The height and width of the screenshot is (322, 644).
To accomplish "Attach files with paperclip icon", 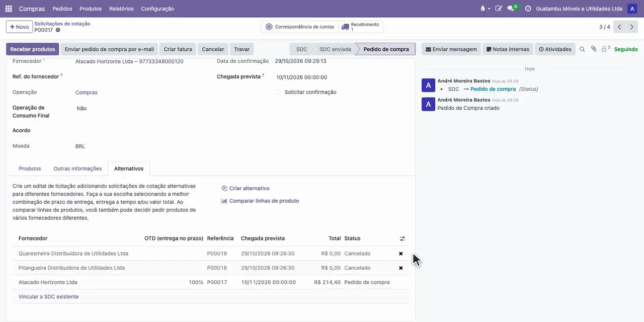I will [594, 49].
